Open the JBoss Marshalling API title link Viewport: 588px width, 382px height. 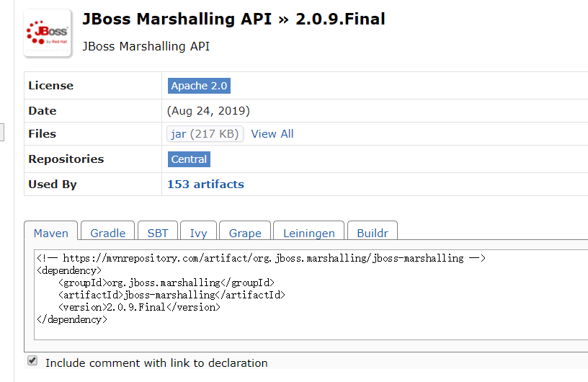pyautogui.click(x=177, y=19)
